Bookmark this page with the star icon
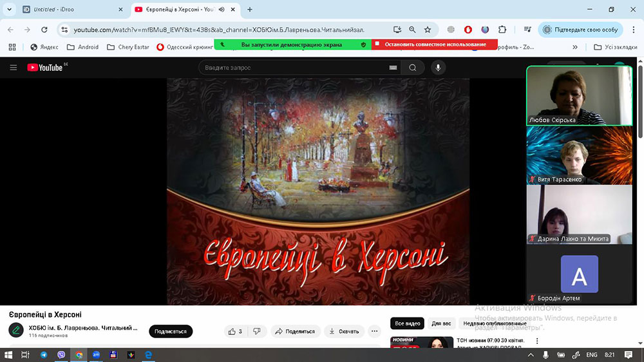Viewport: 644px width, 362px height. (x=428, y=30)
